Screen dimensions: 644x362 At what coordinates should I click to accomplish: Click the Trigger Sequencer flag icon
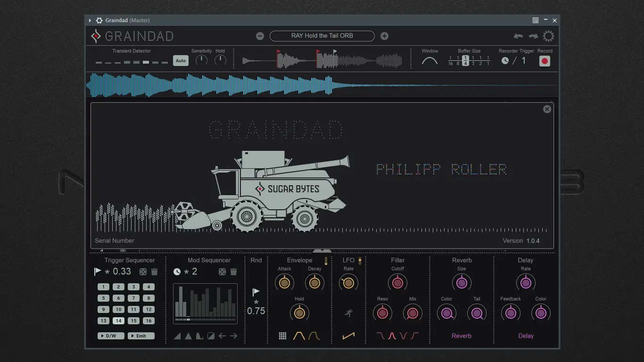[x=98, y=271]
